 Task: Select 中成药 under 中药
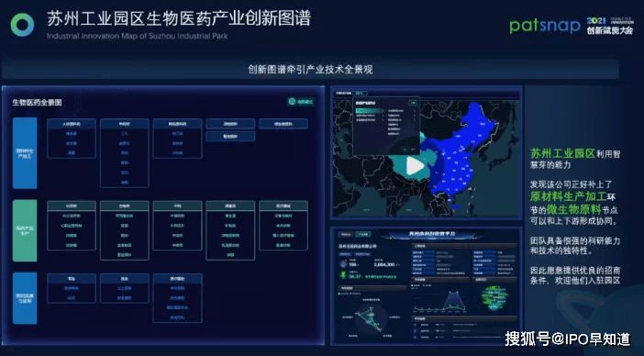pyautogui.click(x=177, y=235)
